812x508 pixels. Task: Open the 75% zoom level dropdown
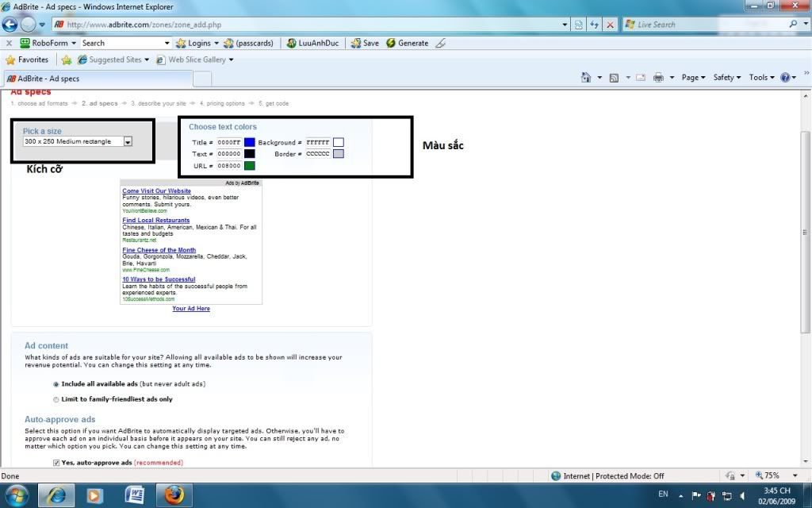(795, 475)
